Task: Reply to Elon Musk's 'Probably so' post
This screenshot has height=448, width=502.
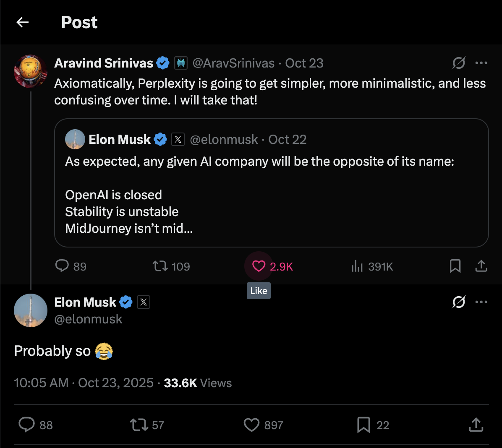Action: pos(26,425)
